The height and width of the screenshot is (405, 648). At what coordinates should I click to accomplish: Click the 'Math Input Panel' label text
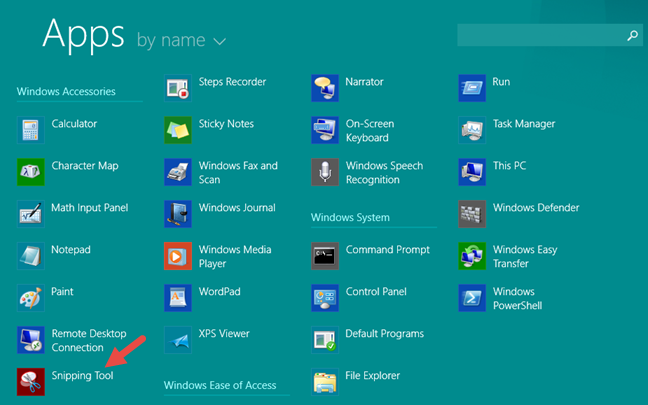[90, 208]
